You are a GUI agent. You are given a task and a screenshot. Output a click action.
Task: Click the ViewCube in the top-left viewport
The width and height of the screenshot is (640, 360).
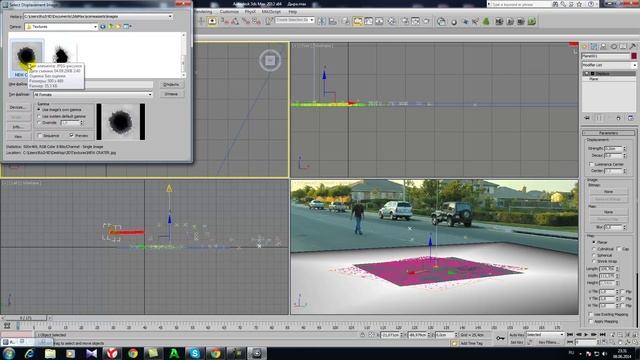click(x=270, y=60)
